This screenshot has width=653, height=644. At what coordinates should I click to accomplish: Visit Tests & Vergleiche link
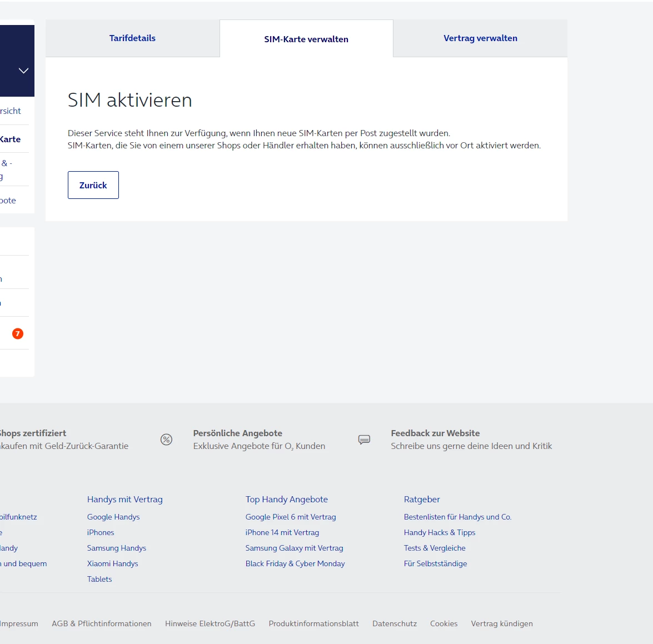point(435,548)
